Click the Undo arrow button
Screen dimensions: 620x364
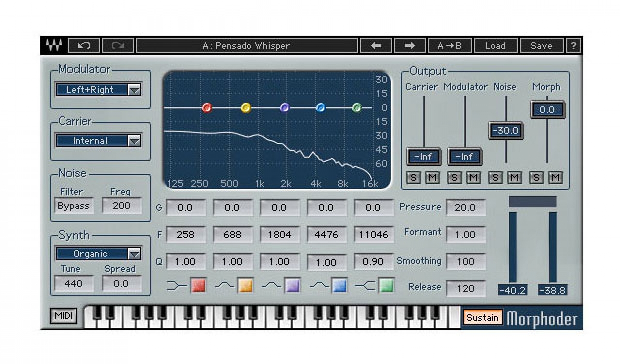pyautogui.click(x=84, y=45)
